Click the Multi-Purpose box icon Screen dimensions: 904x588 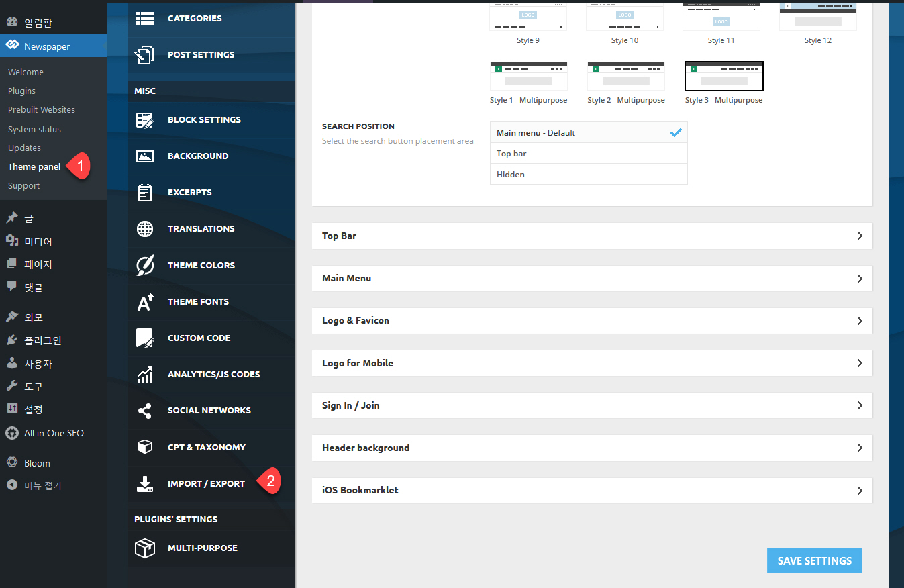(x=144, y=548)
